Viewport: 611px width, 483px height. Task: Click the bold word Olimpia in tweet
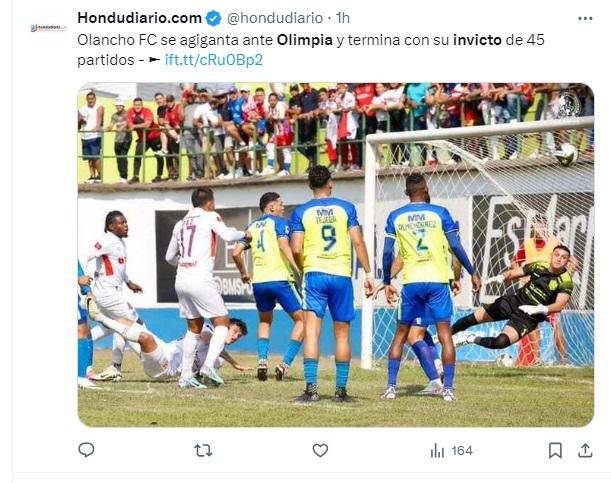click(x=305, y=40)
